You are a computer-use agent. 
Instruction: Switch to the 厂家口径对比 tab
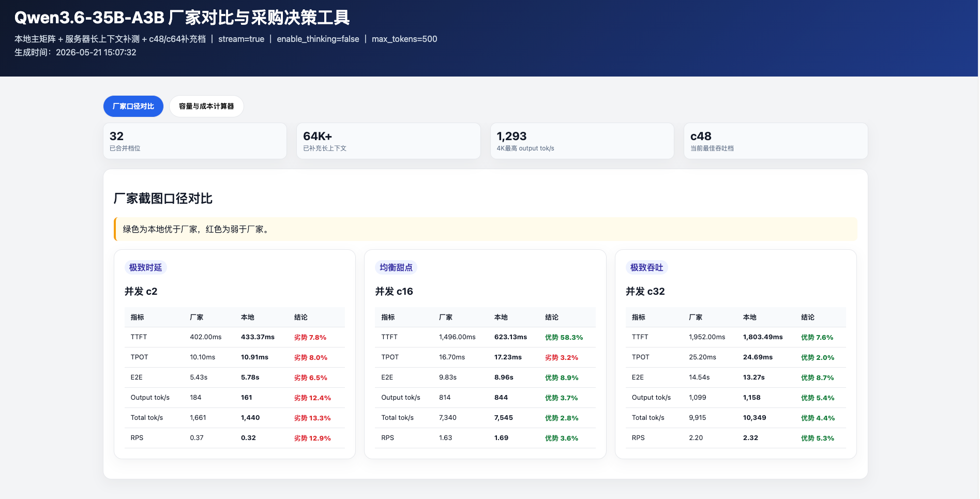pyautogui.click(x=133, y=107)
